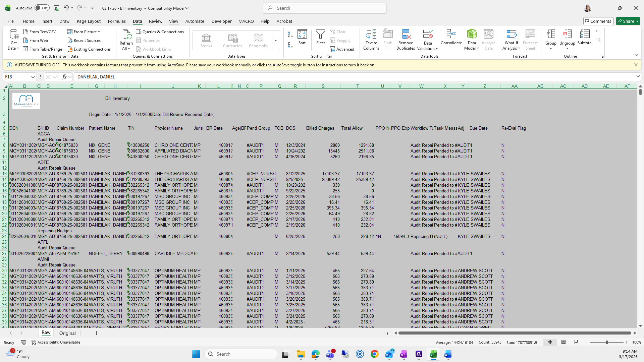This screenshot has height=362, width=644.
Task: Click the Filter funnel icon
Action: (x=320, y=35)
